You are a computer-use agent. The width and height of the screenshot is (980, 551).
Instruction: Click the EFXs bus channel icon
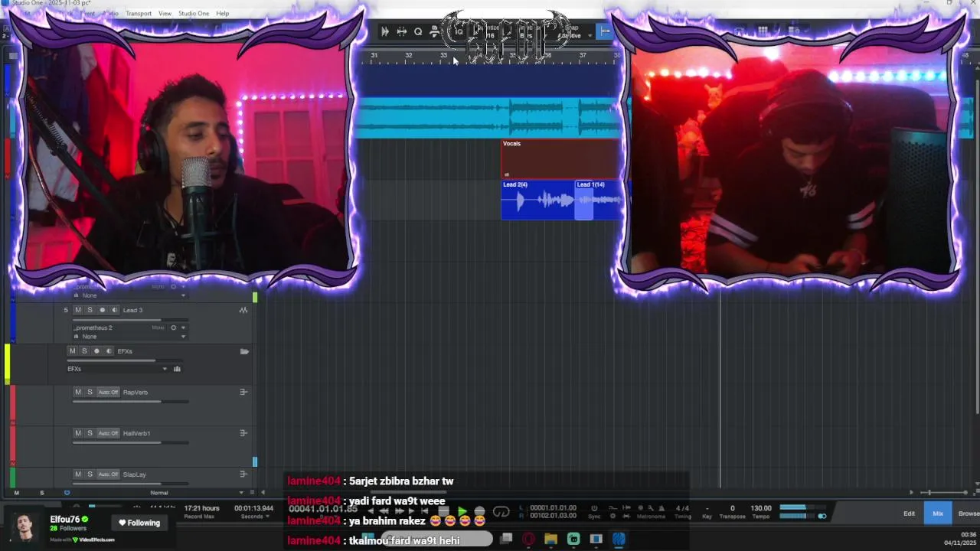pyautogui.click(x=177, y=369)
